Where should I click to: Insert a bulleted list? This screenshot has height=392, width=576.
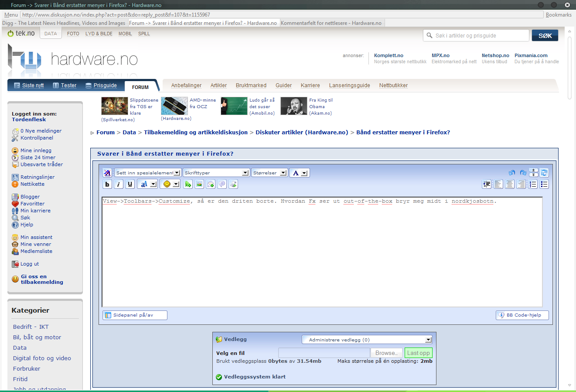(x=544, y=184)
